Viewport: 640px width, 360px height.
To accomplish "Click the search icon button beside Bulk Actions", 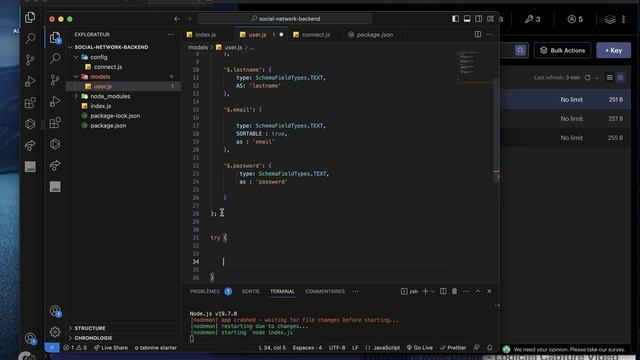I will pyautogui.click(x=520, y=50).
